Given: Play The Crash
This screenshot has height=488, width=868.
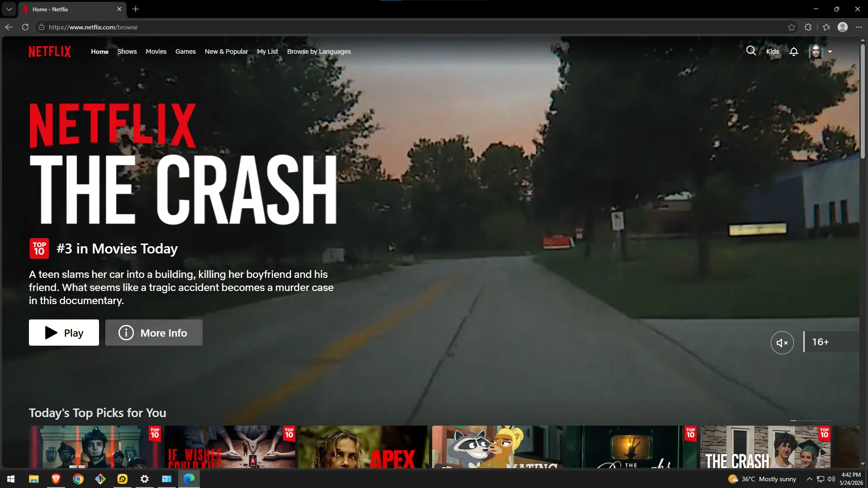Looking at the screenshot, I should coord(64,333).
